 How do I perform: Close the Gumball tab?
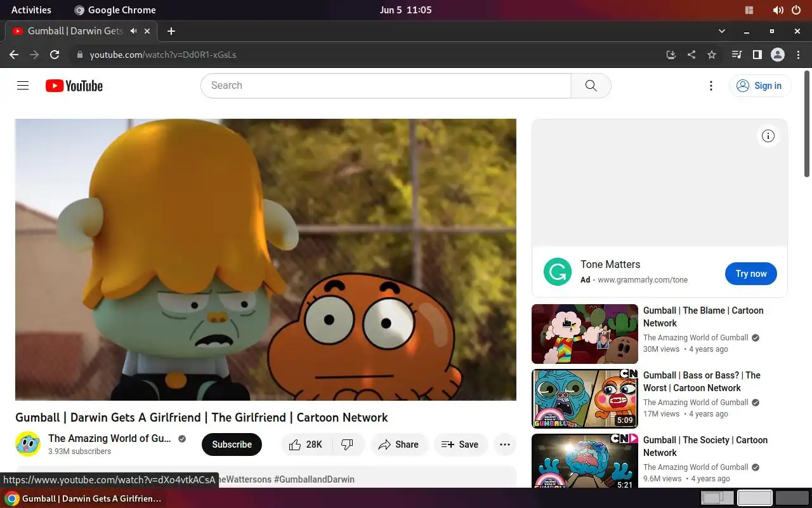coord(147,30)
